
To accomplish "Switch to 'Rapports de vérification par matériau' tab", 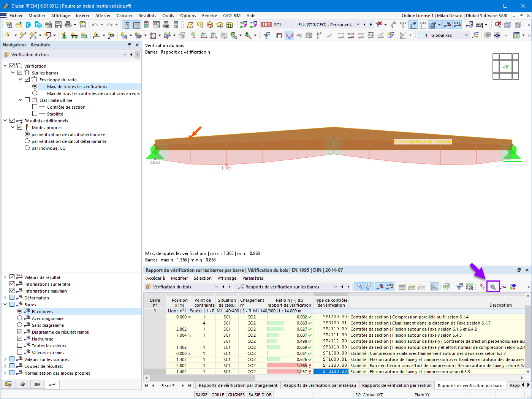I will (320, 385).
